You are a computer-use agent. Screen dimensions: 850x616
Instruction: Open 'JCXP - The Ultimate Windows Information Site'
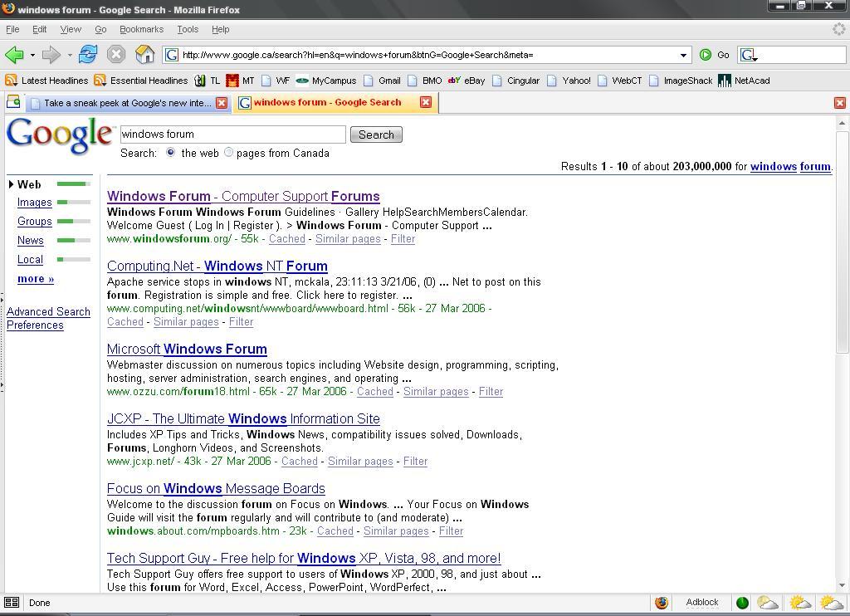tap(243, 418)
